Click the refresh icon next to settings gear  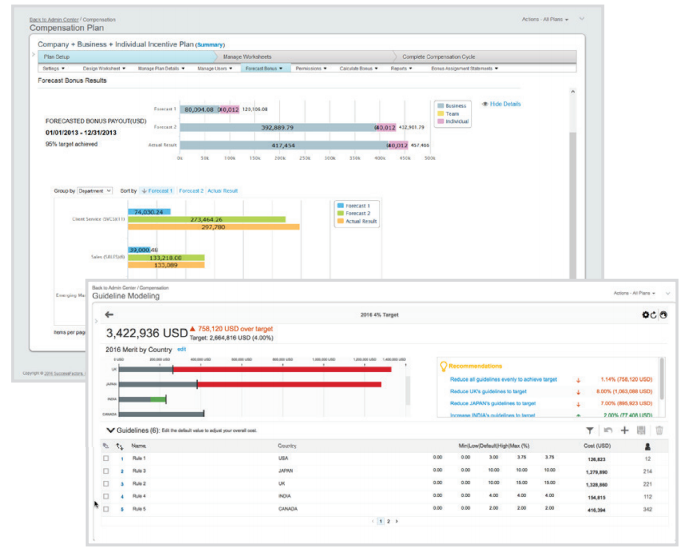coord(654,314)
